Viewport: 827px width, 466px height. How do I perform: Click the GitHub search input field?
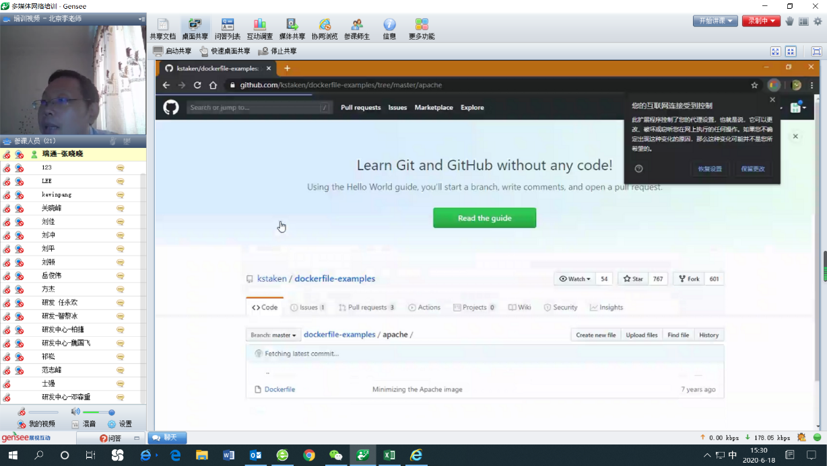click(259, 108)
